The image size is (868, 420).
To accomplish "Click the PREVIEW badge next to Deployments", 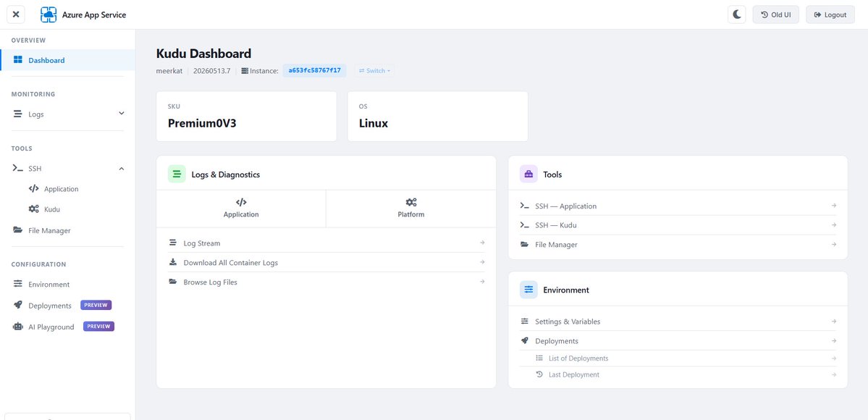I will click(x=96, y=305).
